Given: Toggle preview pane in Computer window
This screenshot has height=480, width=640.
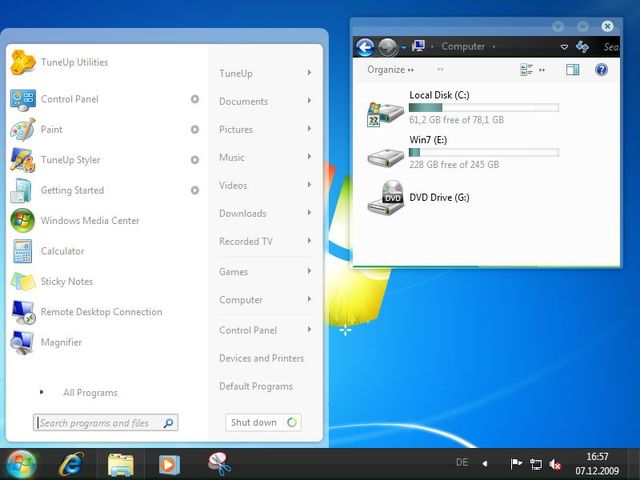Looking at the screenshot, I should [x=572, y=70].
